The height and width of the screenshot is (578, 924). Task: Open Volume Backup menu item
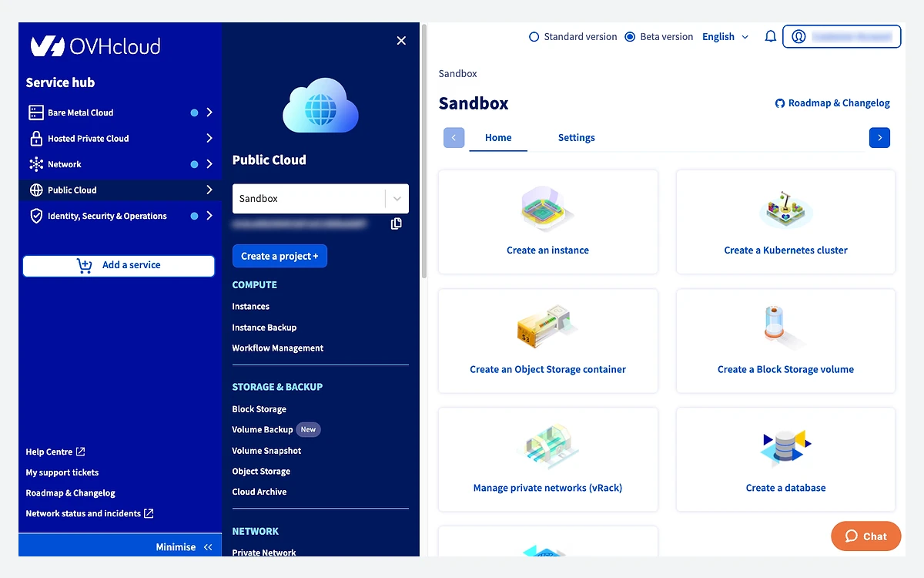pos(263,430)
